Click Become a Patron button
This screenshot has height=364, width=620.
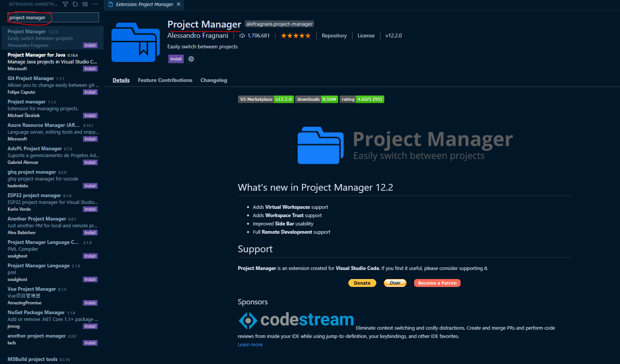437,283
